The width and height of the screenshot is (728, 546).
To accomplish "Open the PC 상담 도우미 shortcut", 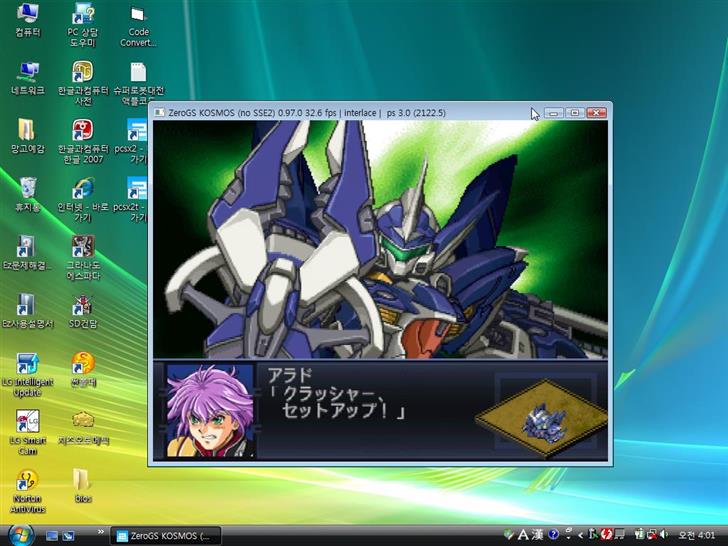I will tap(83, 25).
